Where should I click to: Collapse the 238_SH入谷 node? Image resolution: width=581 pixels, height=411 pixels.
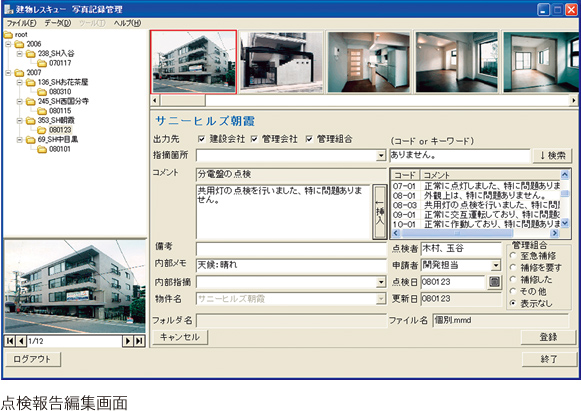click(20, 54)
